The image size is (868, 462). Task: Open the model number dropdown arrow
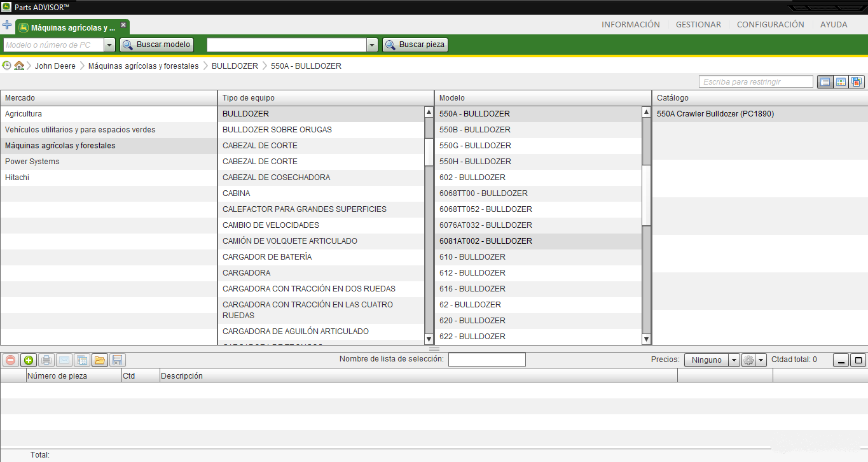coord(109,45)
